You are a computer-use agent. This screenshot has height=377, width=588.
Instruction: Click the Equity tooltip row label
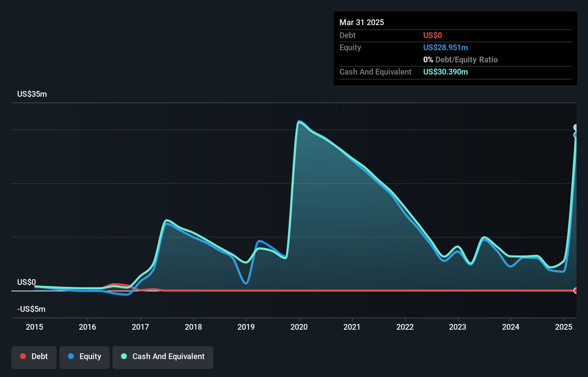click(x=350, y=47)
